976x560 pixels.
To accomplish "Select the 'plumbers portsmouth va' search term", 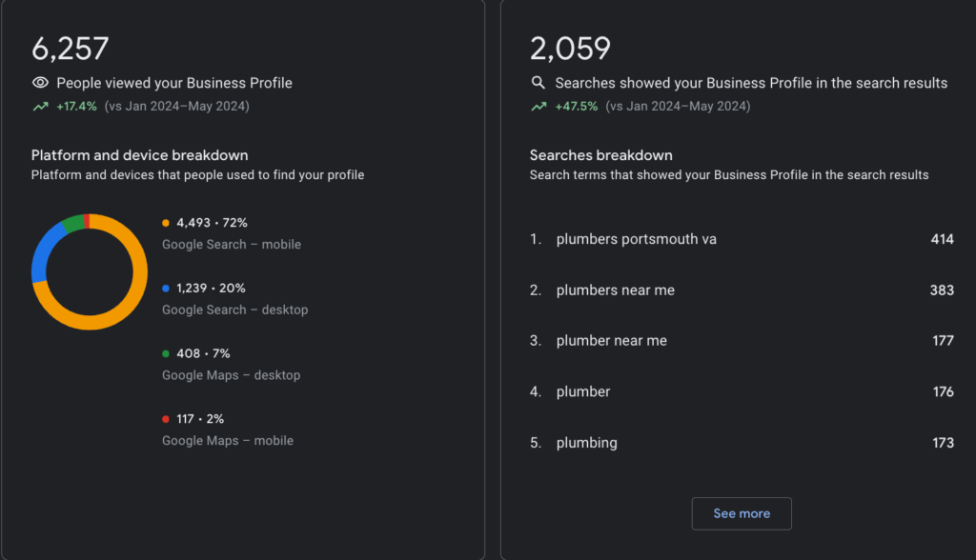I will (636, 239).
